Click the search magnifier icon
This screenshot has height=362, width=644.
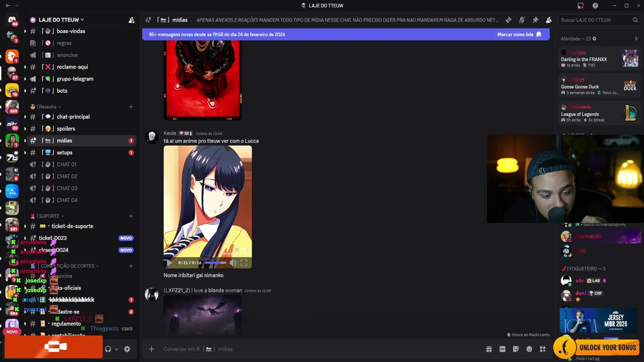click(x=635, y=20)
